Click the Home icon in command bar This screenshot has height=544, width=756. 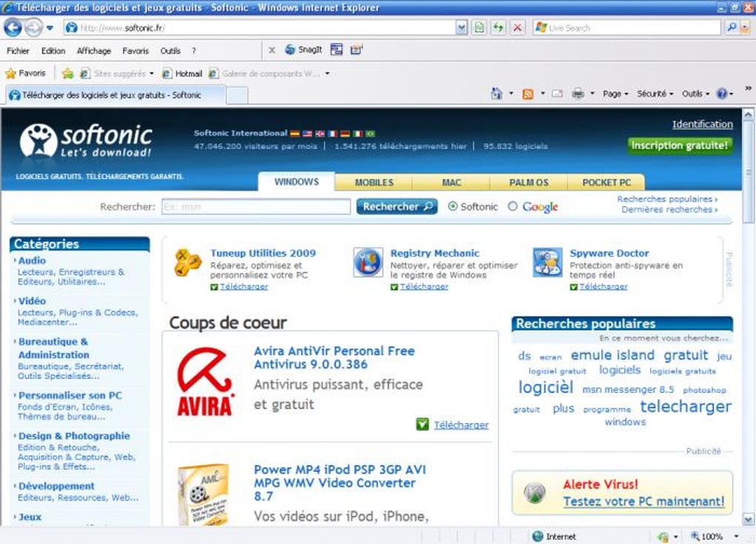pyautogui.click(x=496, y=93)
